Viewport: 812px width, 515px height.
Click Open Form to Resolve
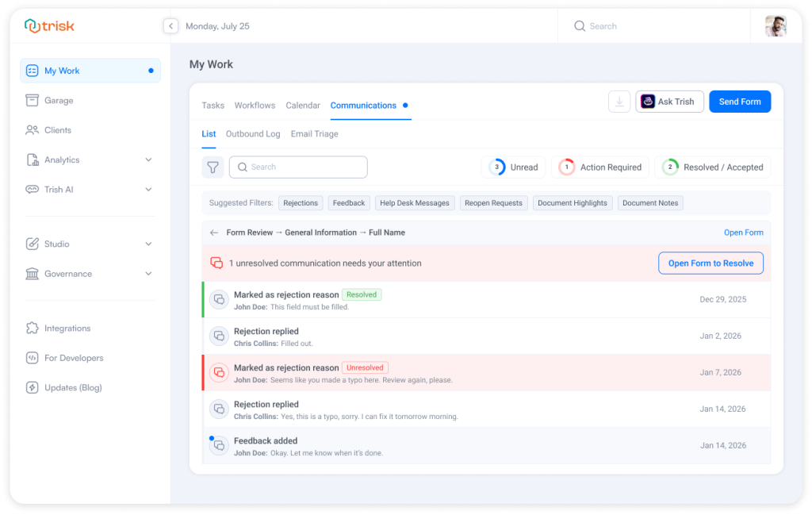click(710, 263)
